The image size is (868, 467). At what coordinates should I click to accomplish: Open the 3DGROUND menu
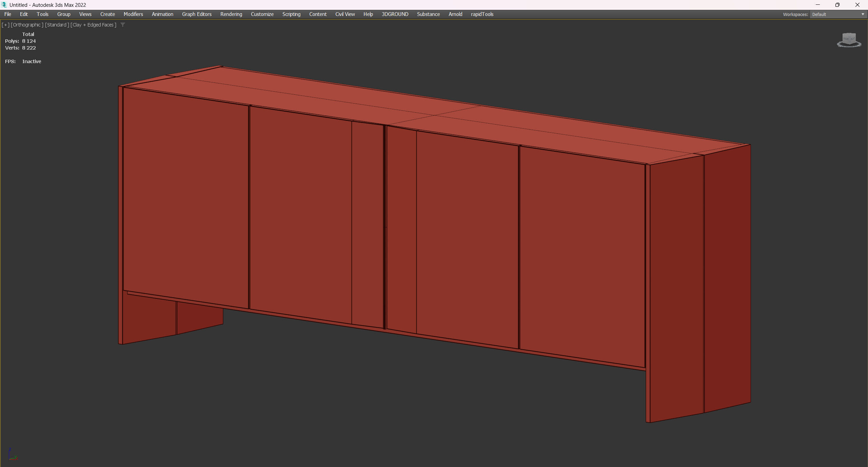coord(395,14)
